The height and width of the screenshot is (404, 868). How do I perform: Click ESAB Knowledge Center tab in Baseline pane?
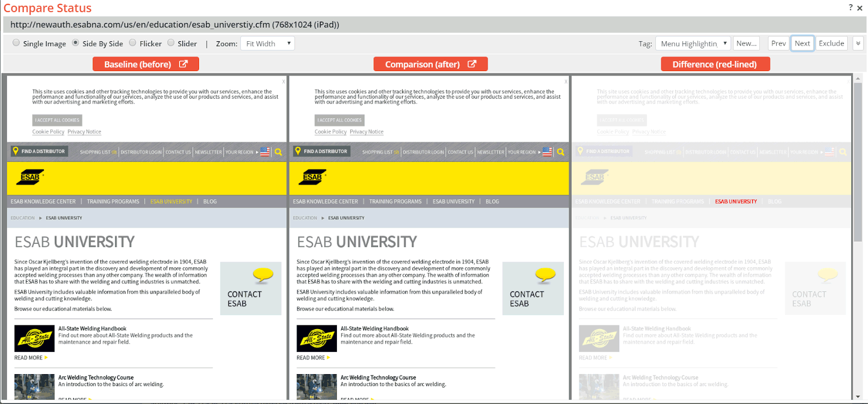[x=43, y=201]
